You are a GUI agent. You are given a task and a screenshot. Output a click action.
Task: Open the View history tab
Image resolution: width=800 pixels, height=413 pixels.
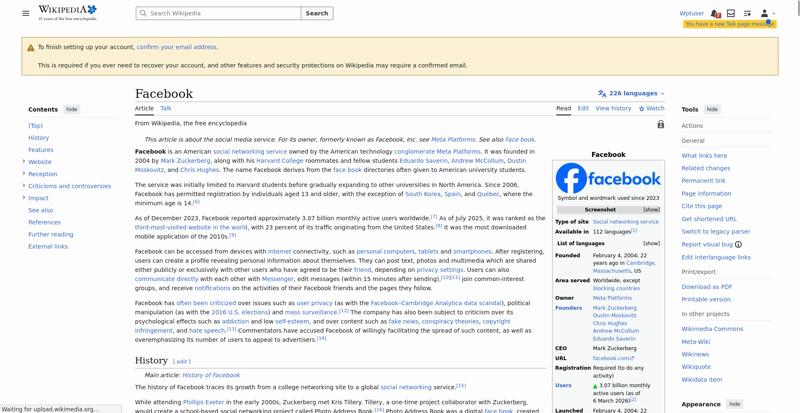pos(613,108)
